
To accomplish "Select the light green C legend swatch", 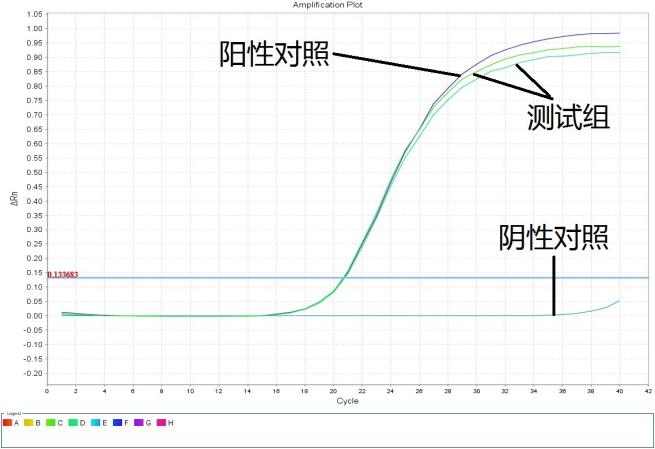I will click(51, 423).
